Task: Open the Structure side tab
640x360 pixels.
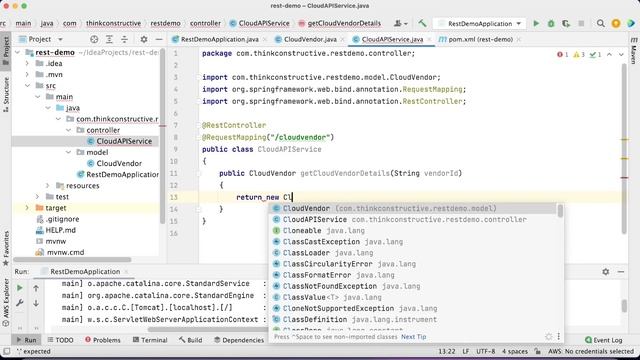Action: [6, 95]
